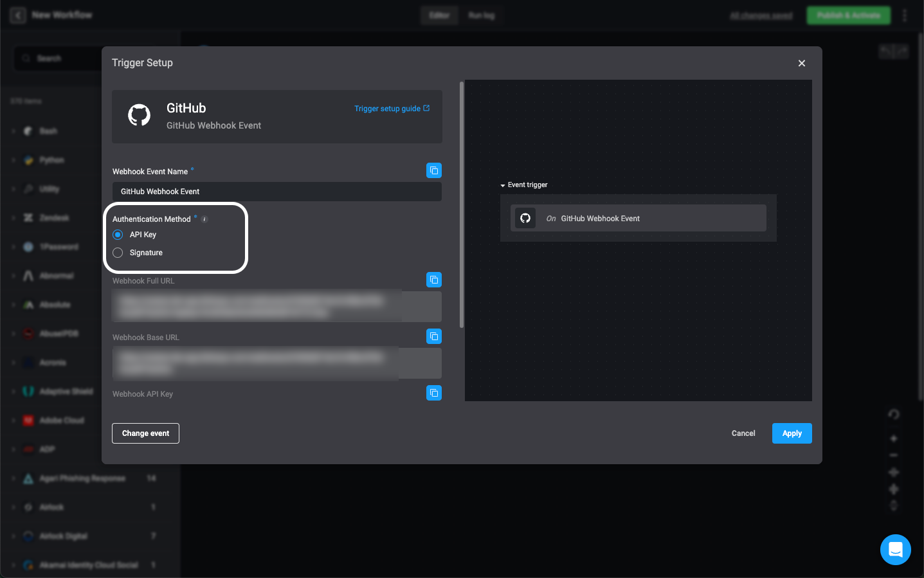
Task: Apply the trigger setup
Action: click(x=792, y=433)
